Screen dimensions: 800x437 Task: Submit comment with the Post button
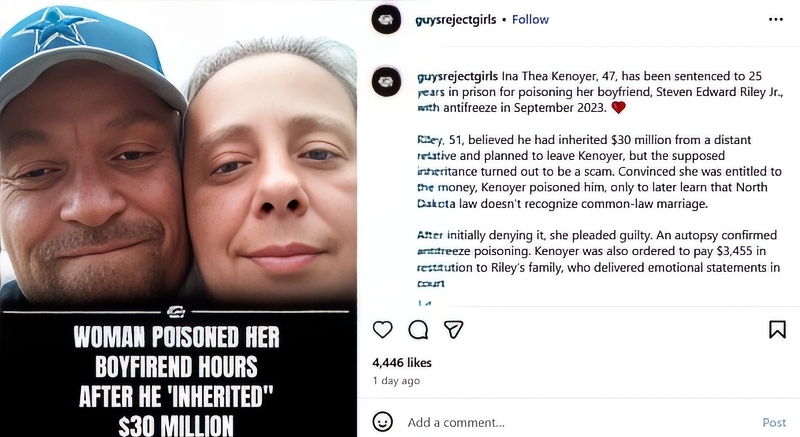point(774,422)
